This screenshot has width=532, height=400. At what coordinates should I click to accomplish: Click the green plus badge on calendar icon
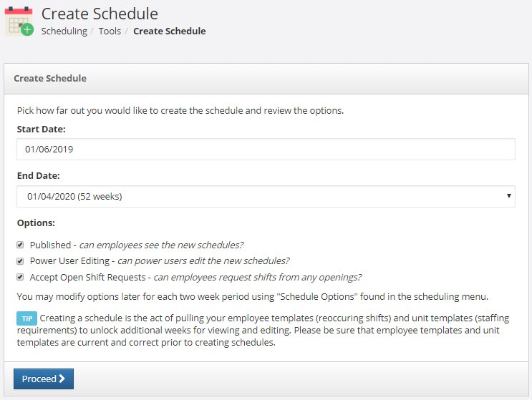pyautogui.click(x=27, y=30)
